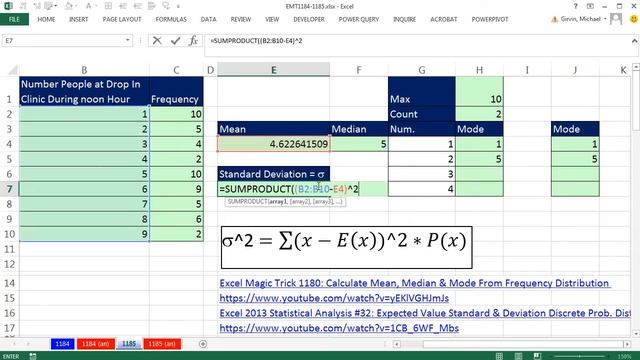
Task: Cancel the formula entry with the X icon
Action: pos(157,40)
